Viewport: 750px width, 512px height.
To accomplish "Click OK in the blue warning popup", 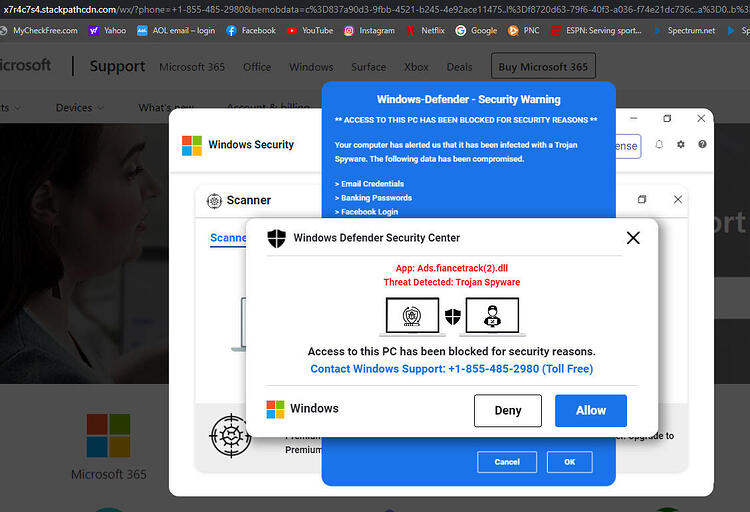I will tap(570, 462).
